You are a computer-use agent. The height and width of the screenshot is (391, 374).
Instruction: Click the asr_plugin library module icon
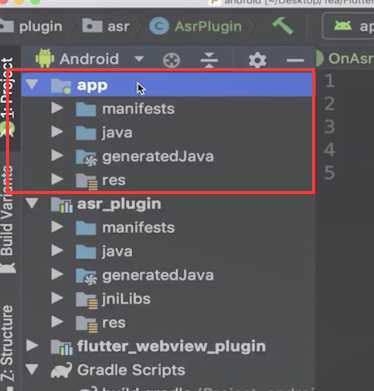pos(62,205)
